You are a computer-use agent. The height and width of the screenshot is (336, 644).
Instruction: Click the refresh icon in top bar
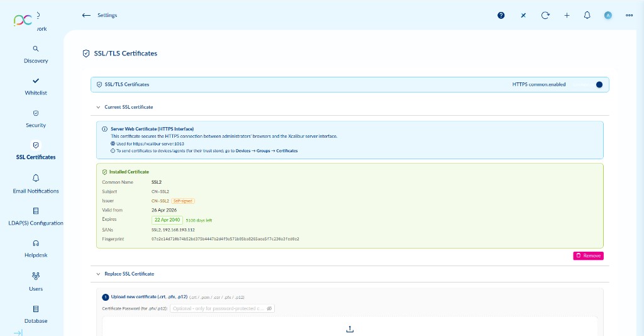pos(545,15)
